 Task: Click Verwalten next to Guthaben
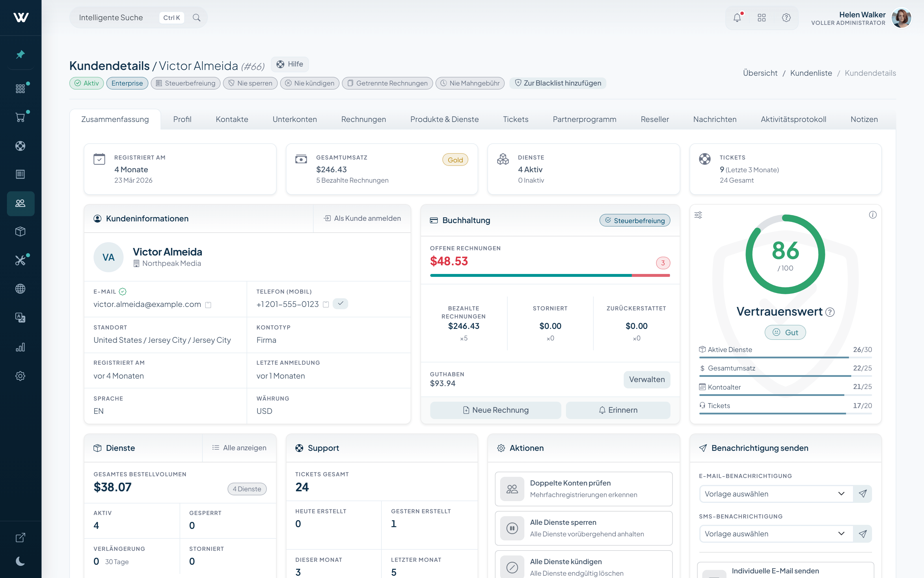tap(647, 379)
